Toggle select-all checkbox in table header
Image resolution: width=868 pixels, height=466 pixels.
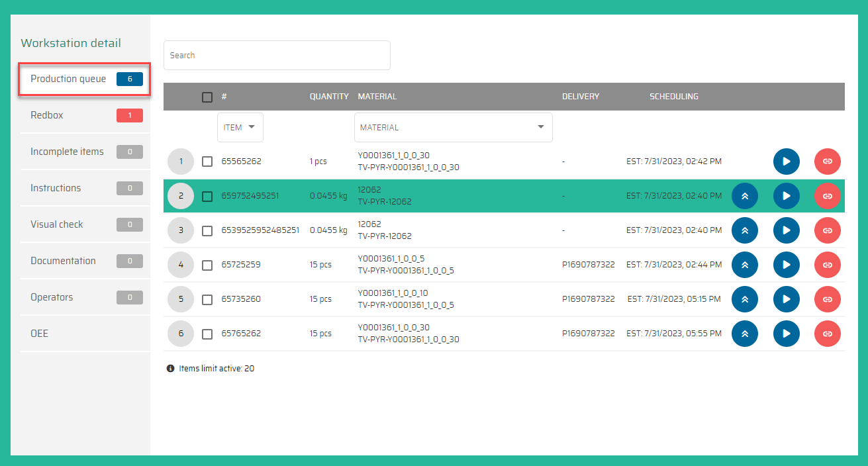pyautogui.click(x=207, y=97)
